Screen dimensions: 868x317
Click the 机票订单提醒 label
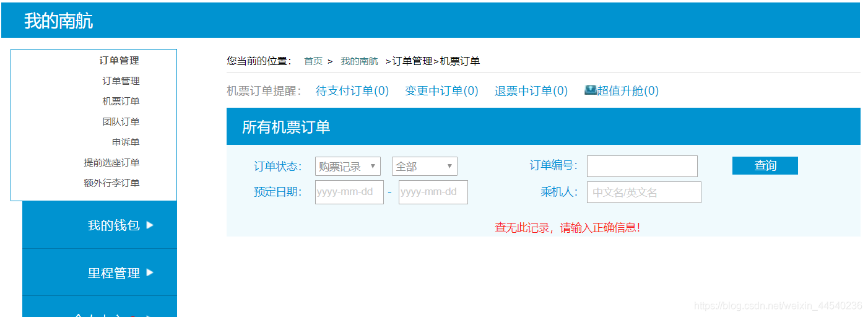click(x=264, y=91)
